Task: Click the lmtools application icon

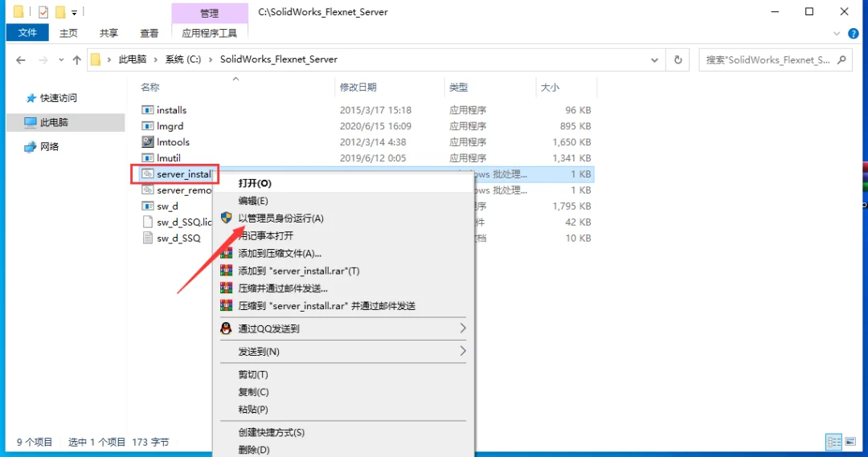Action: (x=147, y=141)
